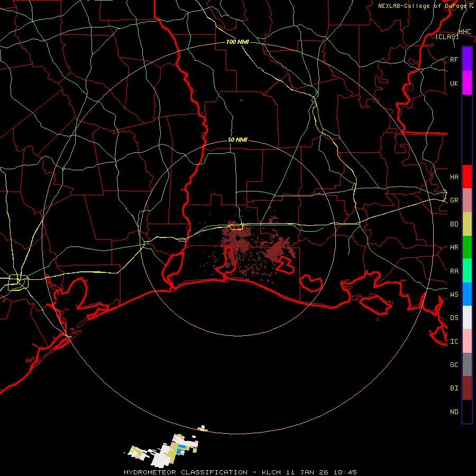This screenshot has width=476, height=476.
Task: Click the RA legend label
Action: tap(454, 271)
